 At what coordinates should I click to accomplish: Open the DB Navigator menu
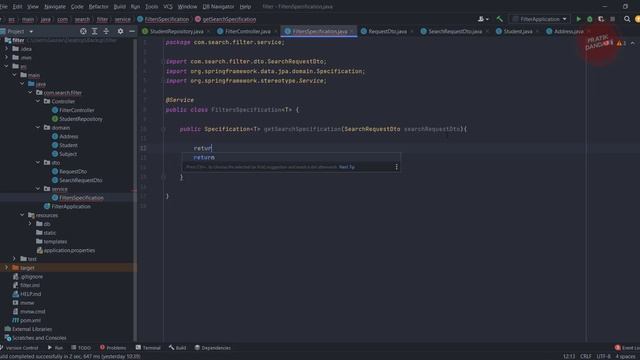(218, 7)
